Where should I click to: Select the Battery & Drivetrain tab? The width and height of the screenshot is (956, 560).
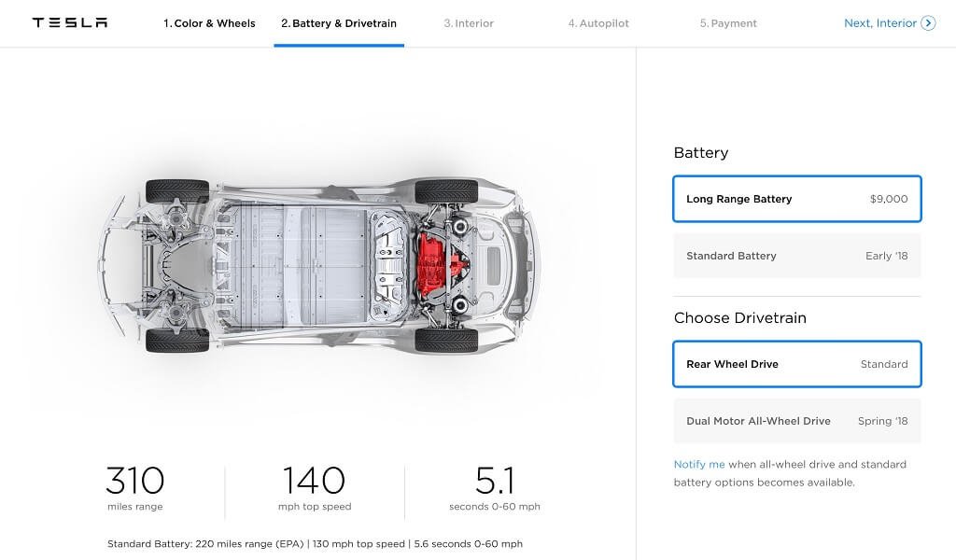coord(339,23)
